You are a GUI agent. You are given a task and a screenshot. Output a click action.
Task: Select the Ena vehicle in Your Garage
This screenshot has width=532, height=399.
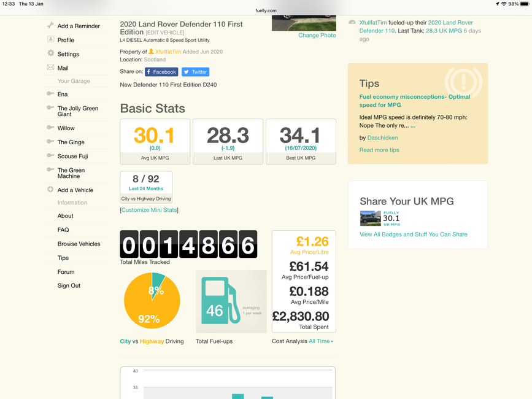[x=63, y=95]
